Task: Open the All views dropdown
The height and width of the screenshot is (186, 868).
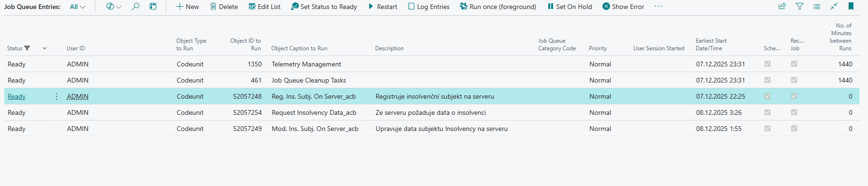Action: coord(77,7)
